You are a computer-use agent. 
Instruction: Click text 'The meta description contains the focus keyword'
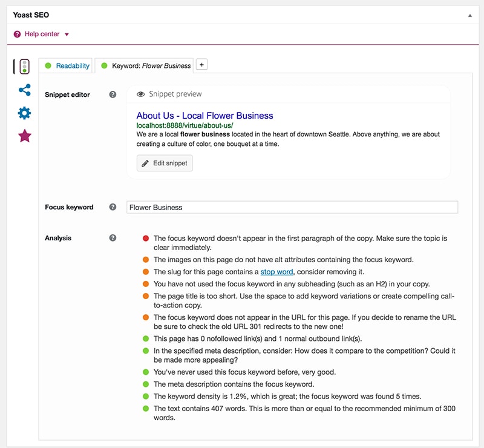pos(233,384)
